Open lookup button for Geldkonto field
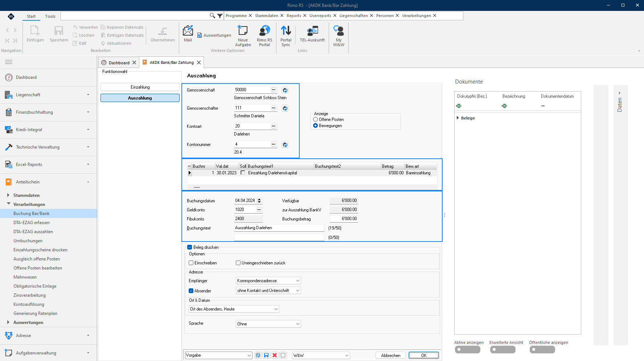 click(259, 210)
